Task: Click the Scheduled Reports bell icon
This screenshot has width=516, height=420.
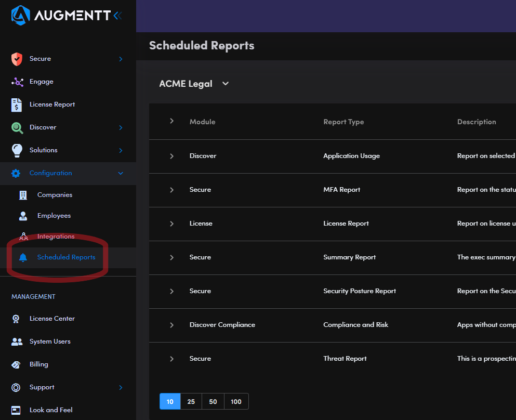Action: (23, 257)
